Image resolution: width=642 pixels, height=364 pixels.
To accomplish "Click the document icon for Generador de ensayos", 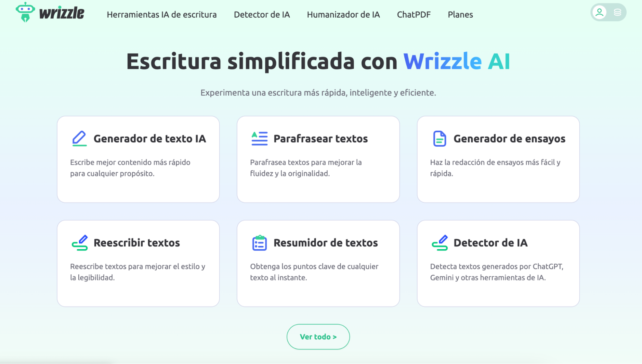I will [x=439, y=139].
